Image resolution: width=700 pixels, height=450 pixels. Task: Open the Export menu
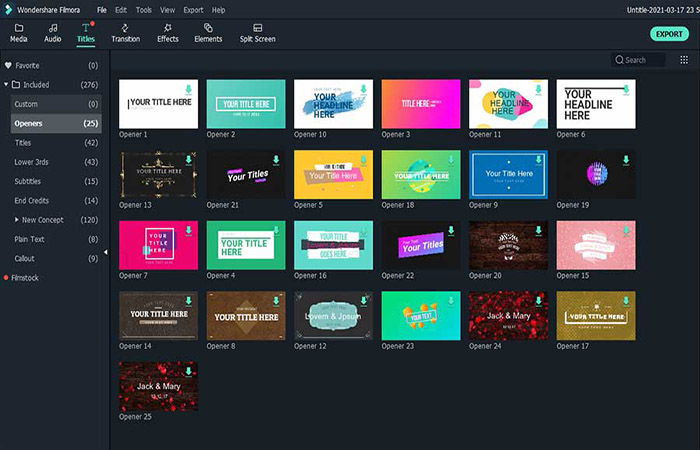tap(193, 9)
